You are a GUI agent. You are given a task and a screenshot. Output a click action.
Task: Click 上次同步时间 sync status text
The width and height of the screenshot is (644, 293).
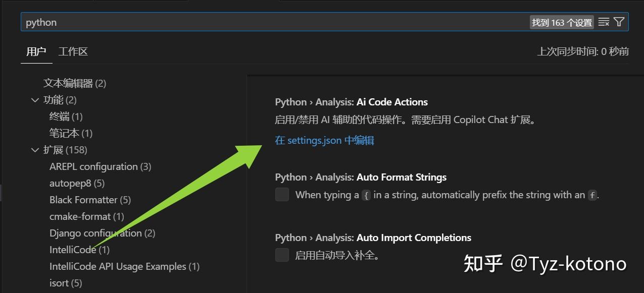[x=582, y=51]
